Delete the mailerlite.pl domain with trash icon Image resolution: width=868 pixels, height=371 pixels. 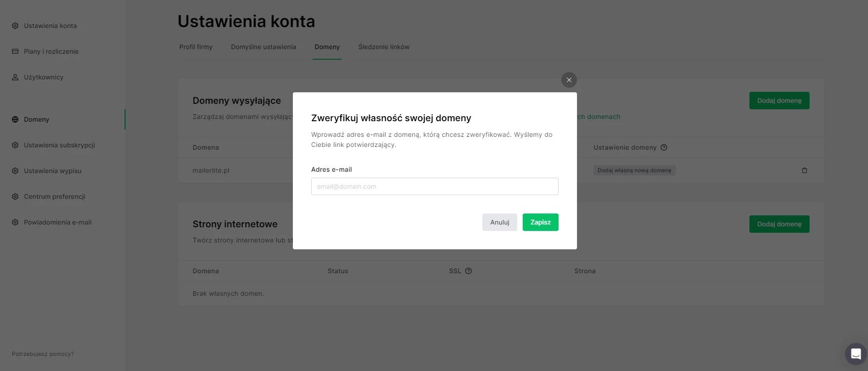[804, 170]
